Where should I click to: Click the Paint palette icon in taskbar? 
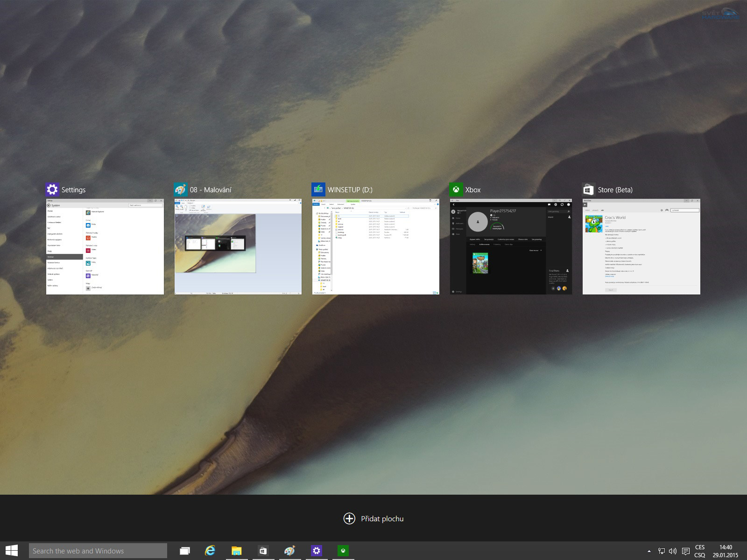point(289,551)
